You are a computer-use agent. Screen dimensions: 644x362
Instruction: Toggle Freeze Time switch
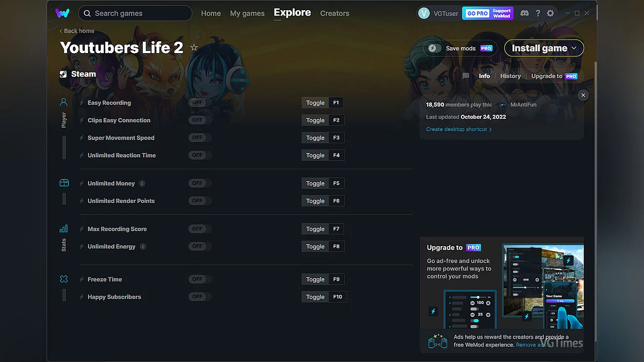200,279
